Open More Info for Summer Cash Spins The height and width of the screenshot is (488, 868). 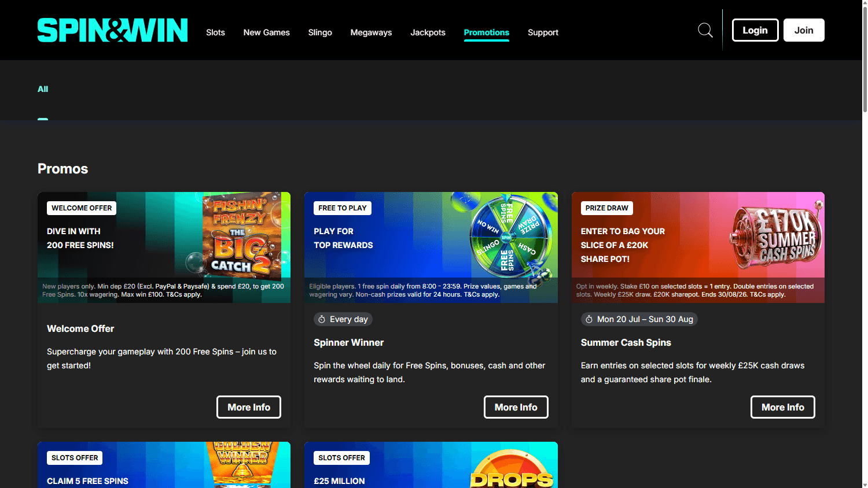pyautogui.click(x=783, y=407)
